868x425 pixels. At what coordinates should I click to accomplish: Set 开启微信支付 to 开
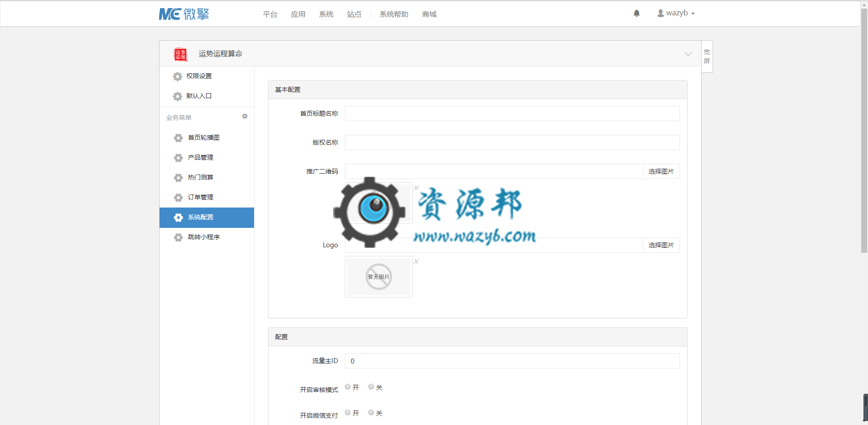click(x=348, y=413)
